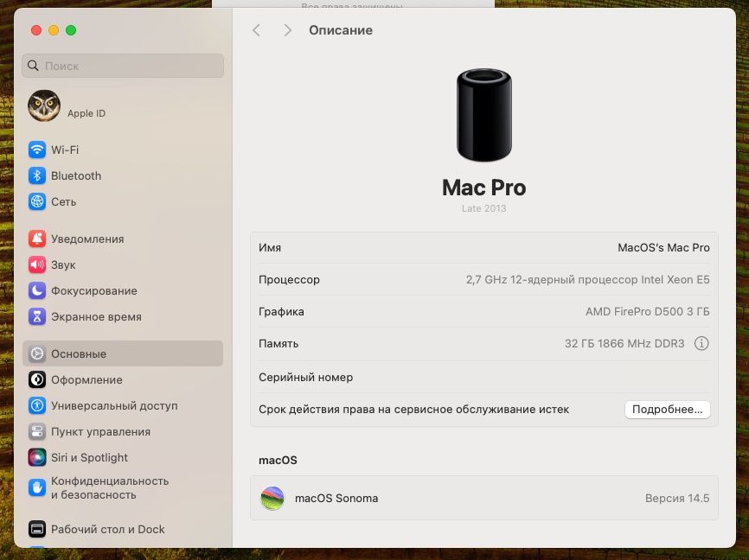The height and width of the screenshot is (560, 749).
Task: Click the Описание page title
Action: click(x=341, y=30)
